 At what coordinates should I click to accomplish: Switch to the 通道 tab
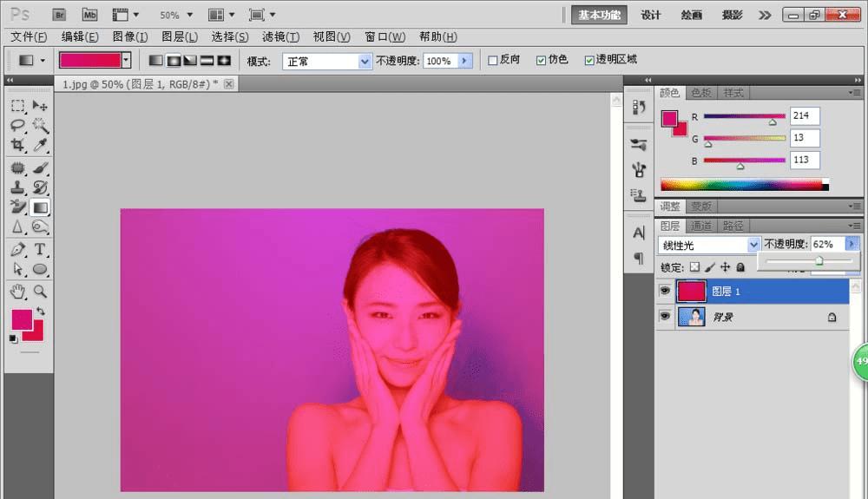click(701, 227)
